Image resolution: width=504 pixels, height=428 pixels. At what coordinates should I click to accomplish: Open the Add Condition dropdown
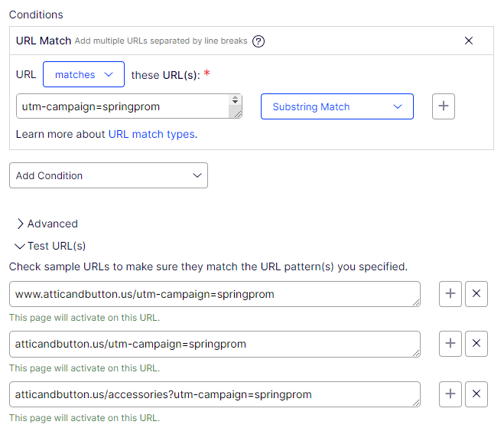point(108,175)
